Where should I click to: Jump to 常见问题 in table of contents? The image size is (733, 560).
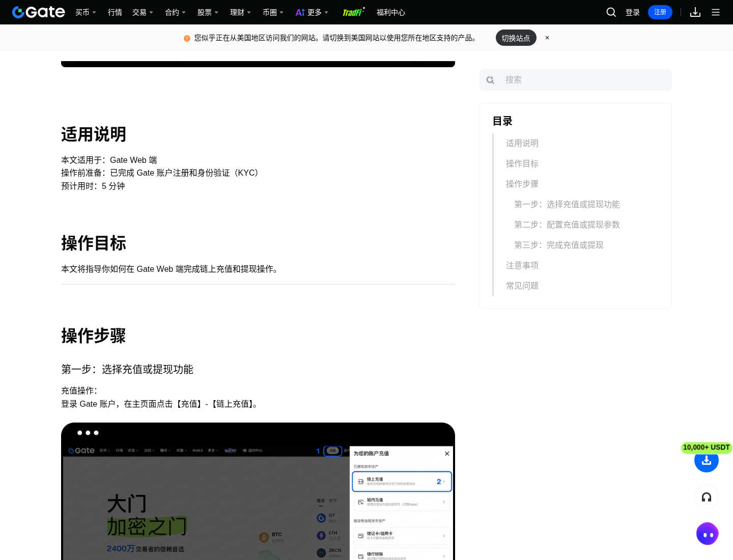click(x=522, y=286)
